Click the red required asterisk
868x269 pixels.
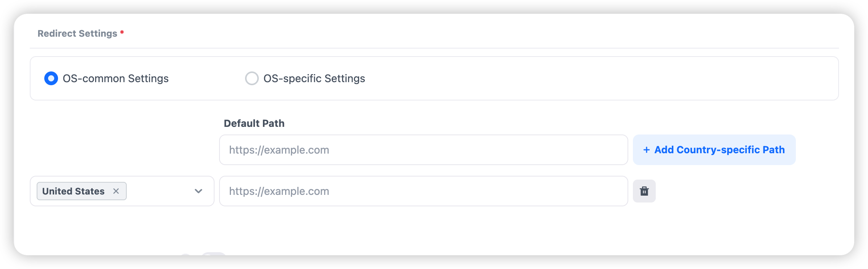click(x=122, y=32)
